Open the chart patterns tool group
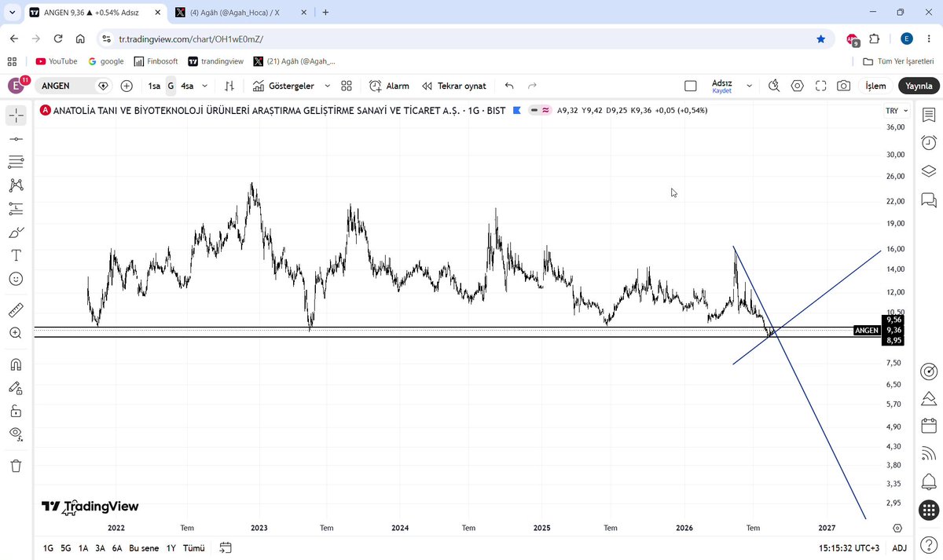The width and height of the screenshot is (943, 560). click(16, 185)
